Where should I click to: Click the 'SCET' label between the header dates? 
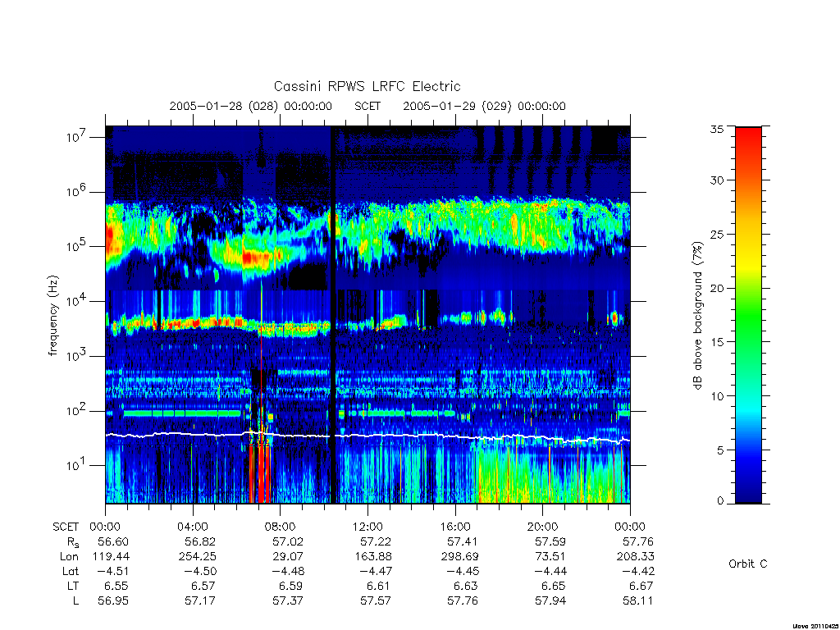click(x=367, y=106)
